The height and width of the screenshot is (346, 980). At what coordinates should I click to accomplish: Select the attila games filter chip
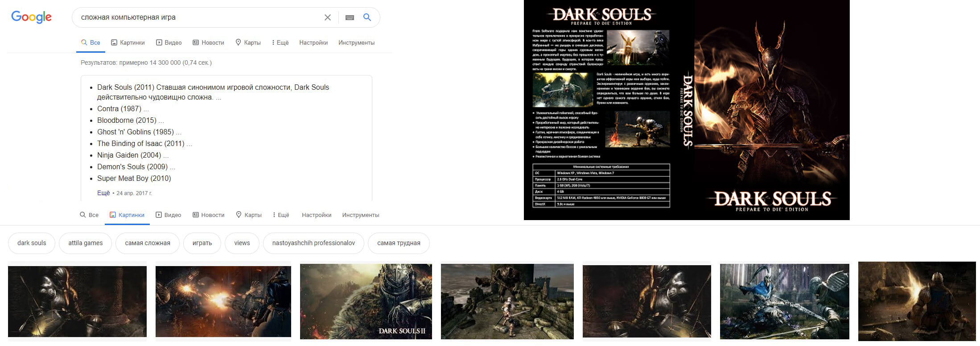click(85, 243)
